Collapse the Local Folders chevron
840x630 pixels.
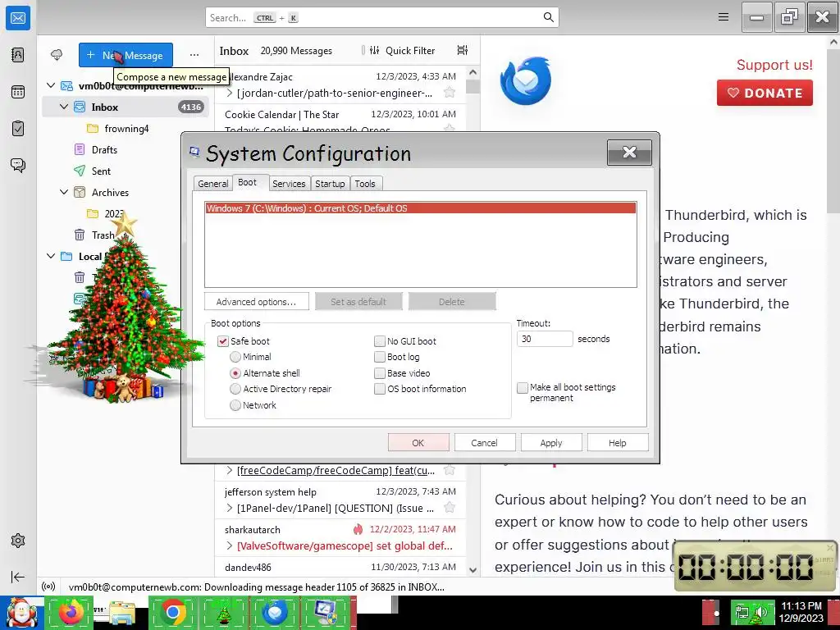51,256
